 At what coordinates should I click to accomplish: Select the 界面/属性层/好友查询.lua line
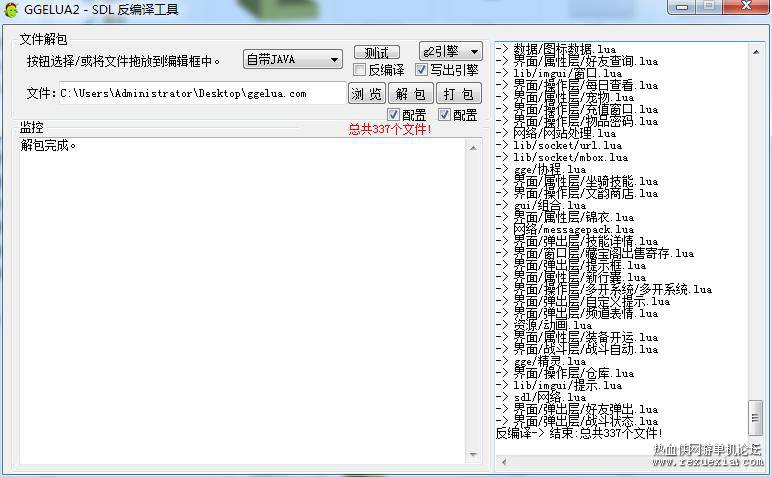click(577, 61)
